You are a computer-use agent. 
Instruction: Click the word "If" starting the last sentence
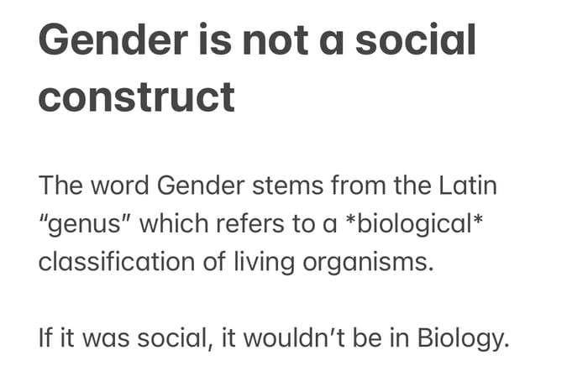tap(46, 339)
